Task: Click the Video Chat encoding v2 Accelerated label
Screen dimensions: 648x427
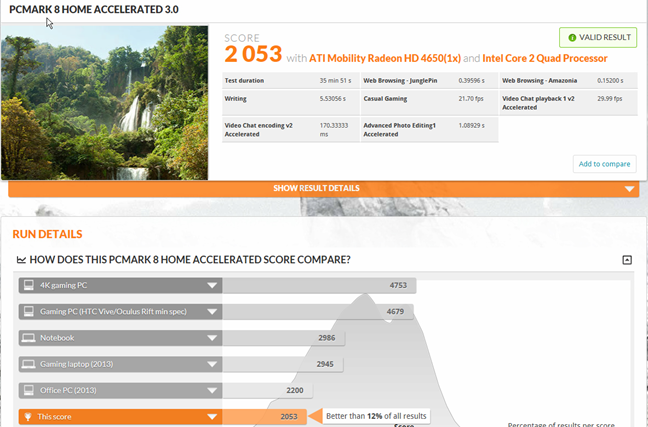Action: (258, 130)
